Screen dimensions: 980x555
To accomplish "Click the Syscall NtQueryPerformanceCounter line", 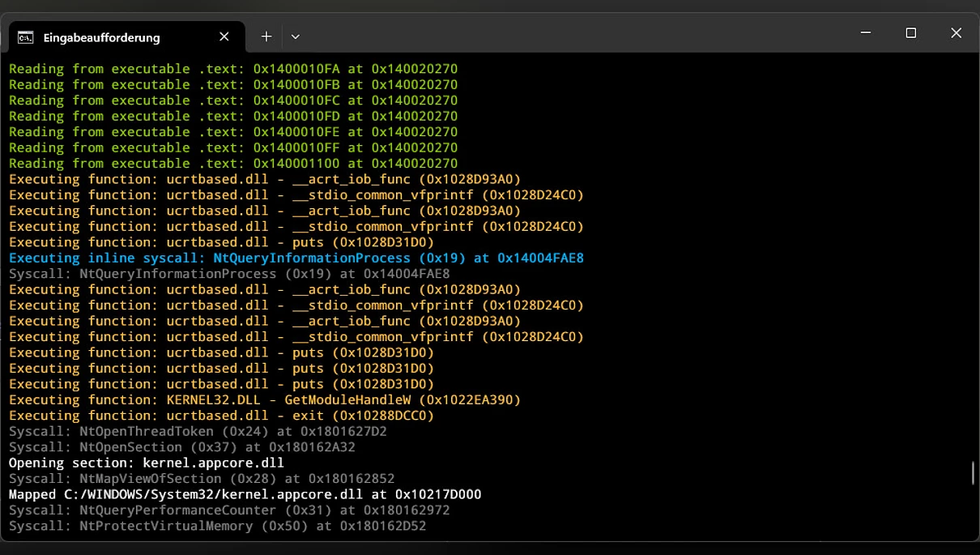I will pyautogui.click(x=229, y=510).
